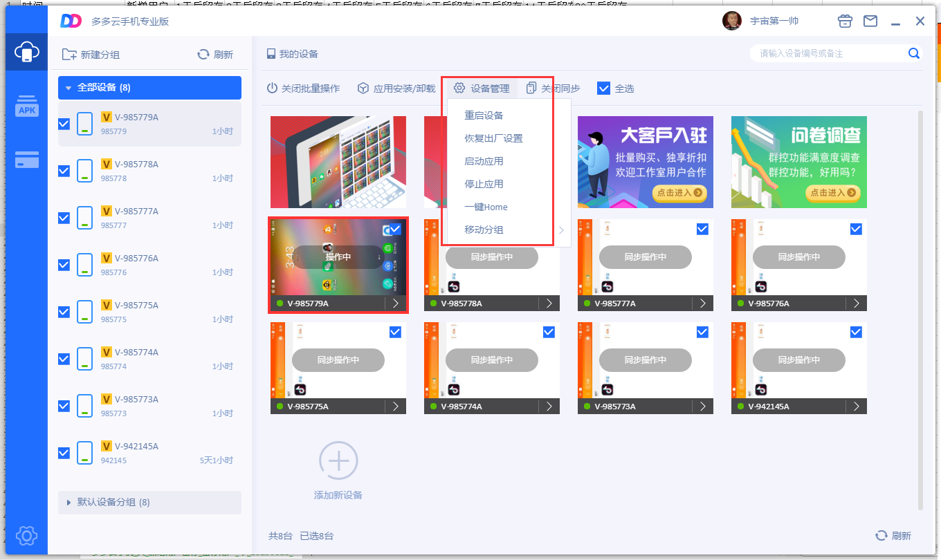Uncheck the V-985775A device thumbnail checkbox
This screenshot has height=560, width=941.
coord(395,332)
